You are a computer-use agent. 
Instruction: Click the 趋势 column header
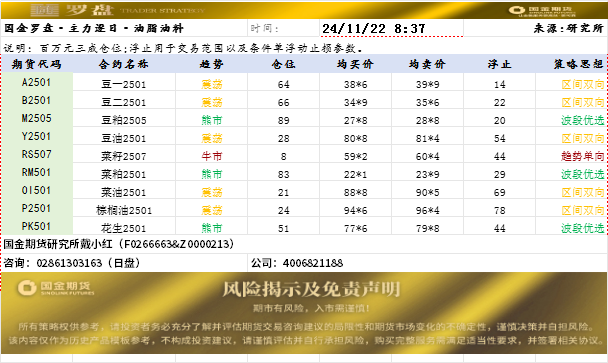(211, 64)
